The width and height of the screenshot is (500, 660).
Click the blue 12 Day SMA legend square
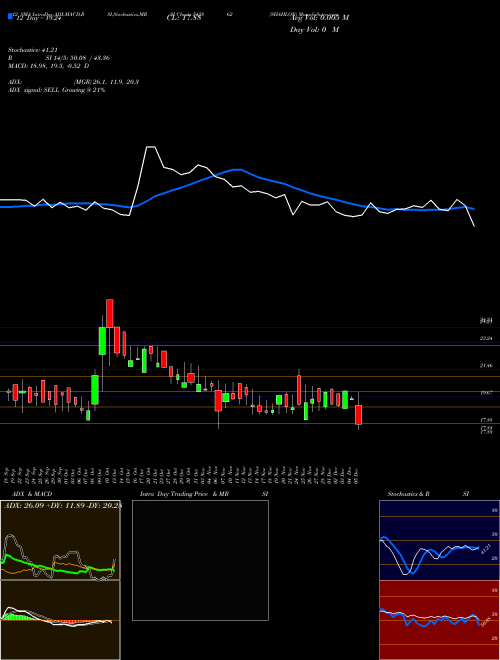click(x=10, y=16)
